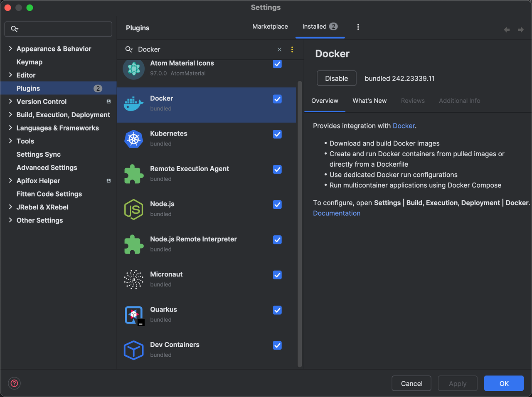
Task: Click the Dev Containers cube icon
Action: (133, 350)
